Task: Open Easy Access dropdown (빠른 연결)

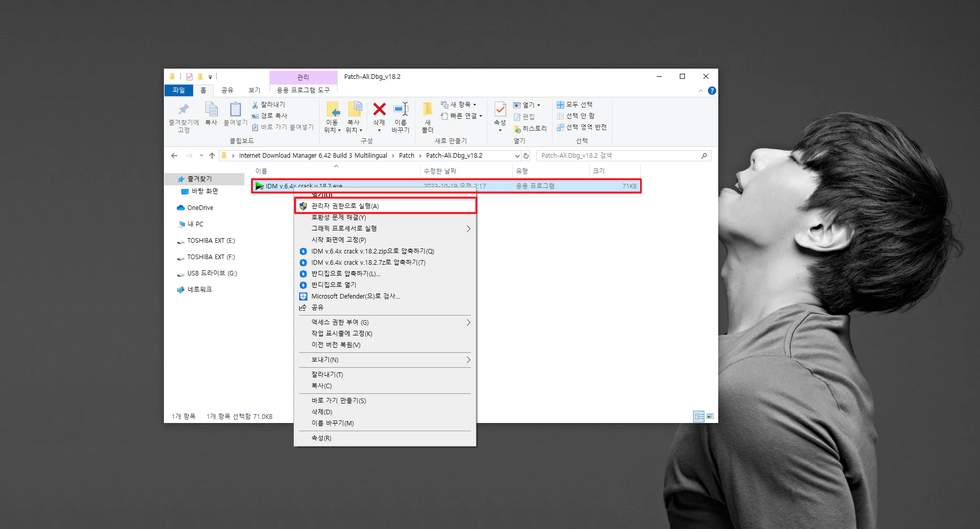Action: tap(462, 116)
